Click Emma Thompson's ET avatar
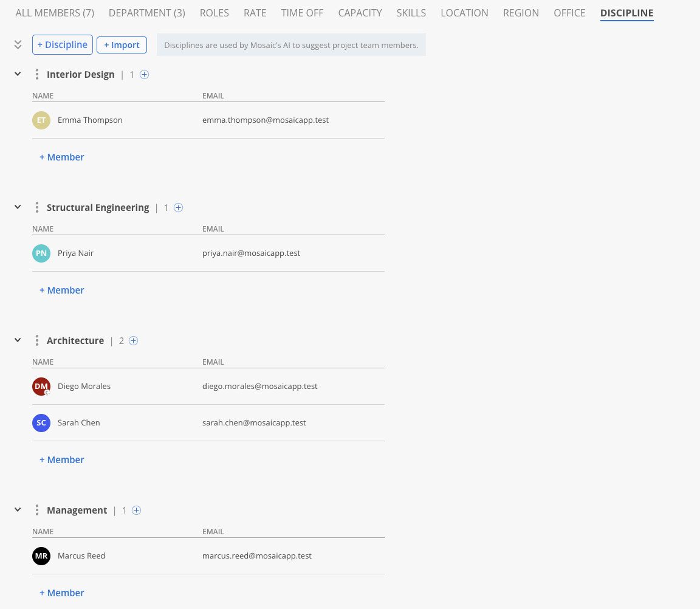This screenshot has width=700, height=609. click(41, 120)
